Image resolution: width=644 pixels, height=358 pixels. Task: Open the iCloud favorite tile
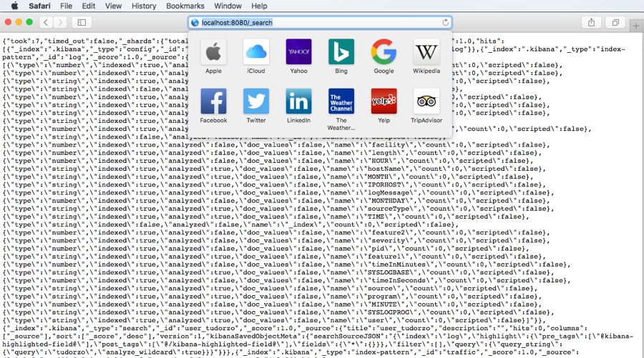click(256, 52)
